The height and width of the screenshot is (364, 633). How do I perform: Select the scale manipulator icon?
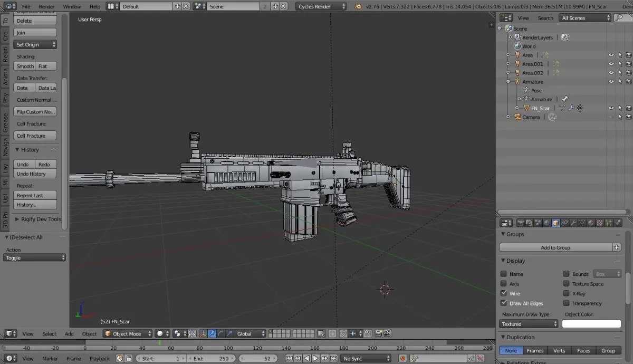229,333
